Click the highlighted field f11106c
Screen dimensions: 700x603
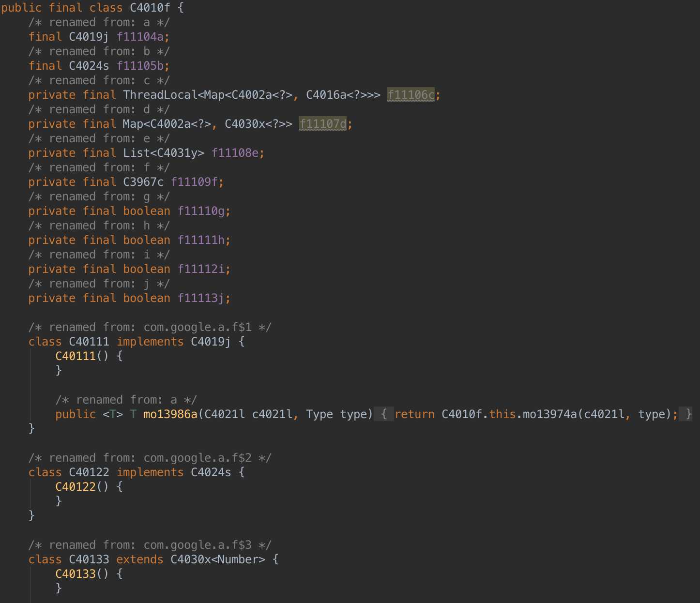pyautogui.click(x=411, y=95)
